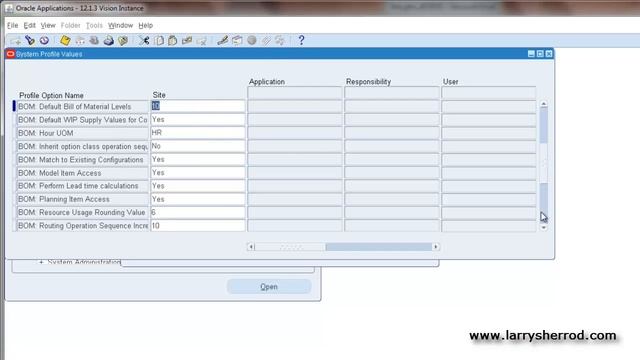The height and width of the screenshot is (360, 640).
Task: Click the Paste clipboard toolbar icon
Action: click(173, 40)
